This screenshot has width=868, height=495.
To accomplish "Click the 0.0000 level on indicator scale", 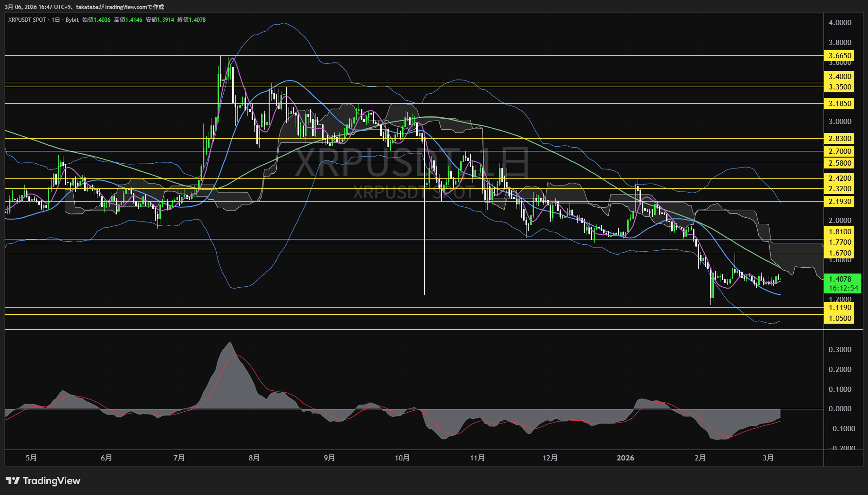I will tap(840, 409).
